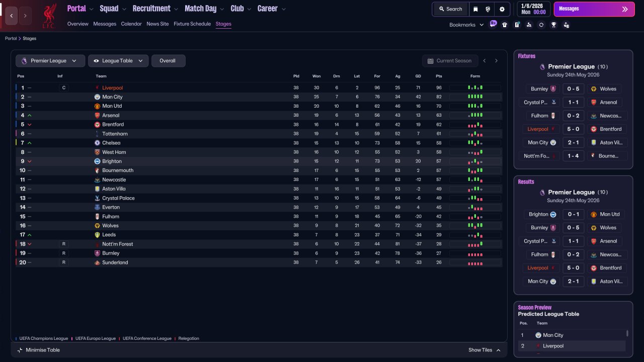This screenshot has height=362, width=644.
Task: Switch to the Fixture Schedule tab
Action: (192, 24)
